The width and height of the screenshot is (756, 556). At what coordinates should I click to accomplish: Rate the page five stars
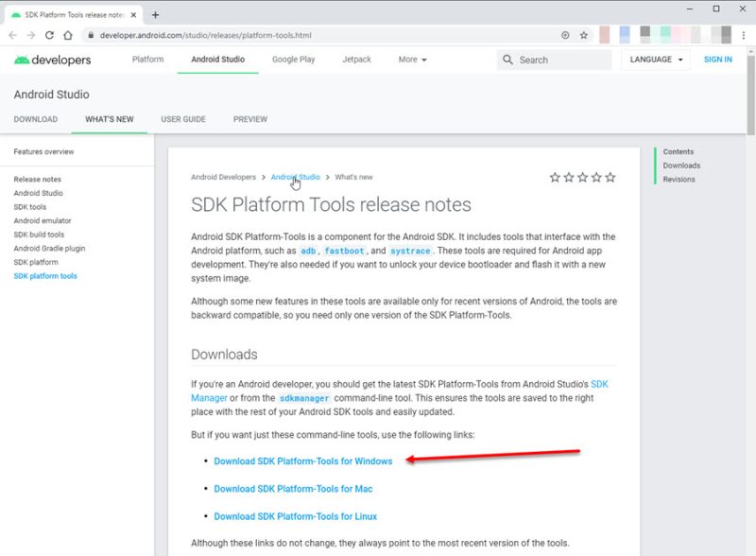coord(610,177)
